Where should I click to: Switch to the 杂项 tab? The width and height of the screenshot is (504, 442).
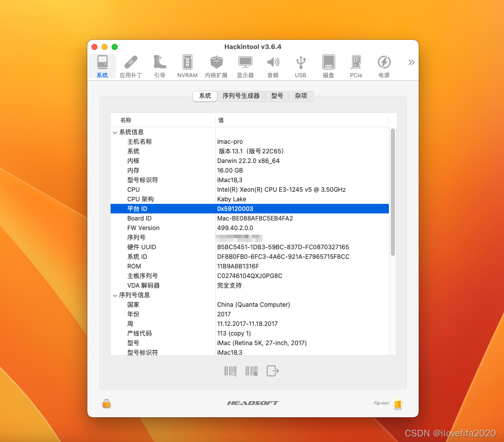click(301, 96)
